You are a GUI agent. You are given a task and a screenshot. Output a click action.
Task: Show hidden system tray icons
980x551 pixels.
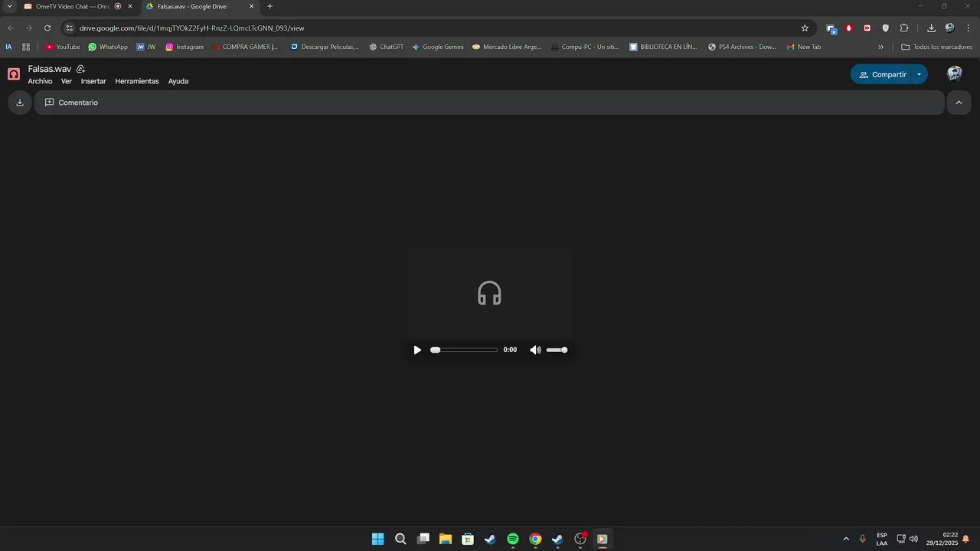coord(846,539)
